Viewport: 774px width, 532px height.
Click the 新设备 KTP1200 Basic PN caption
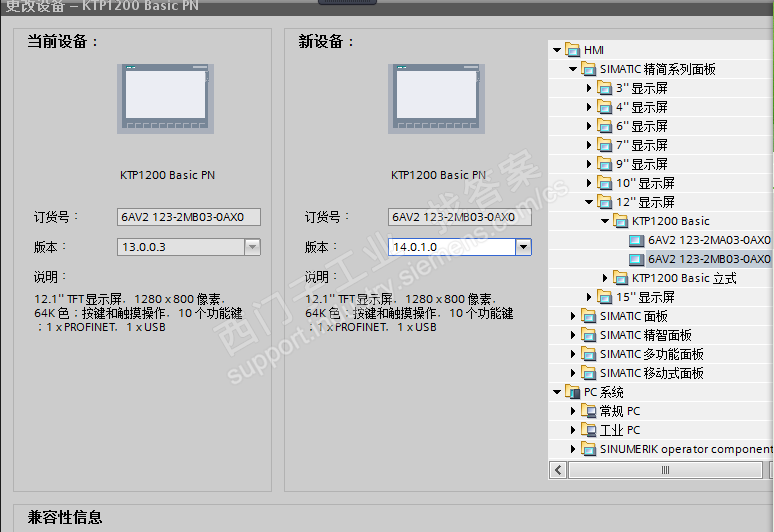(x=438, y=175)
